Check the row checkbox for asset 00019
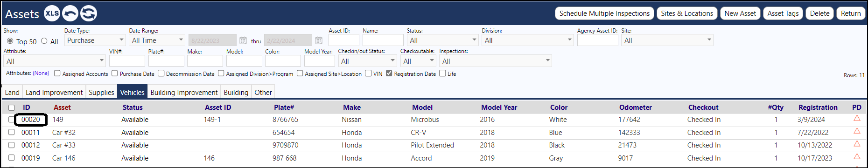The height and width of the screenshot is (168, 868). tap(12, 158)
